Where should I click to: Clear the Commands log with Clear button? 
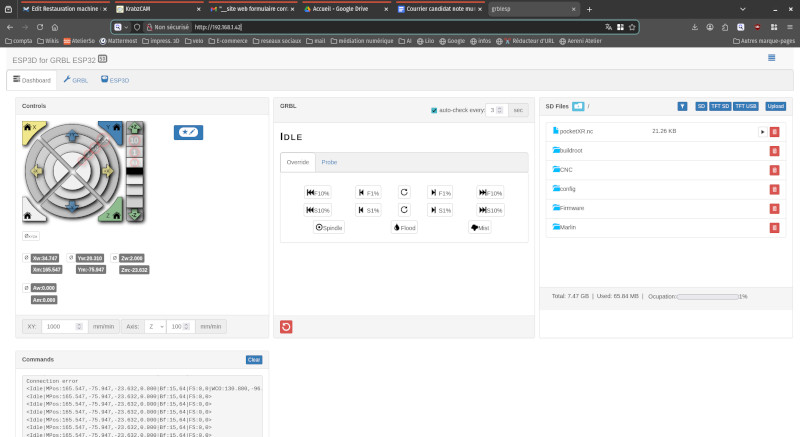coord(254,359)
